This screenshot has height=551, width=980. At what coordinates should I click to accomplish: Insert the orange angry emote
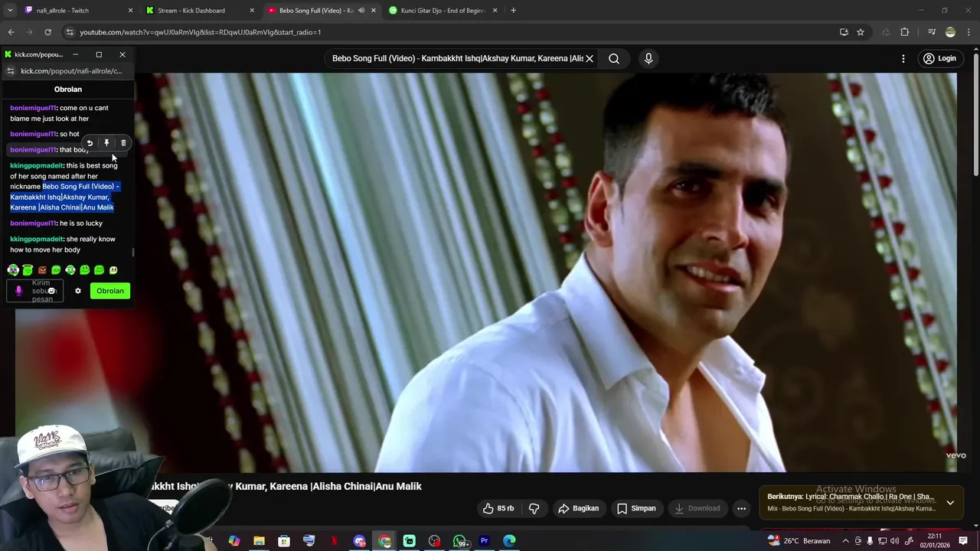click(42, 270)
